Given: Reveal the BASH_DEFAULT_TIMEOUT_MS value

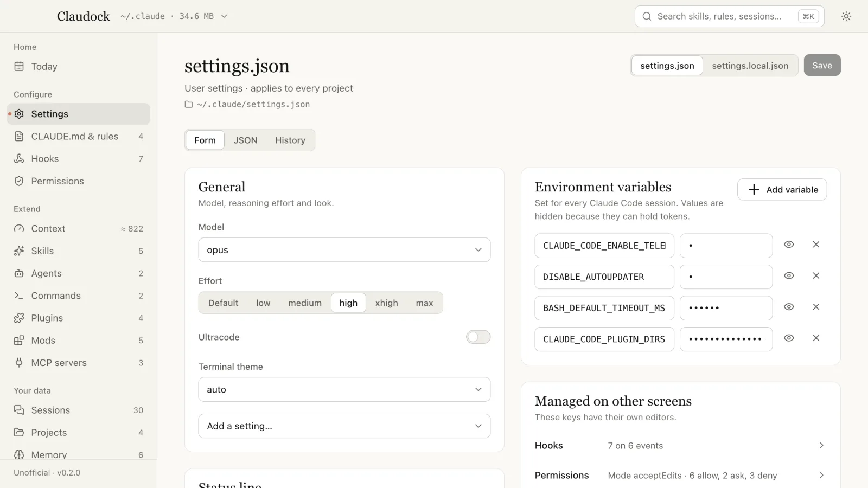Looking at the screenshot, I should 789,307.
